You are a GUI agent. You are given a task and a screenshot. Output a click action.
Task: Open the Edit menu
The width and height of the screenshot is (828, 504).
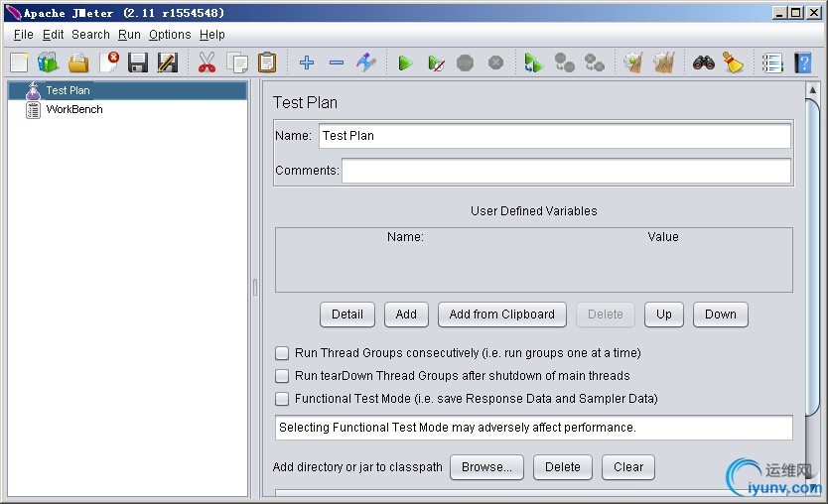53,35
